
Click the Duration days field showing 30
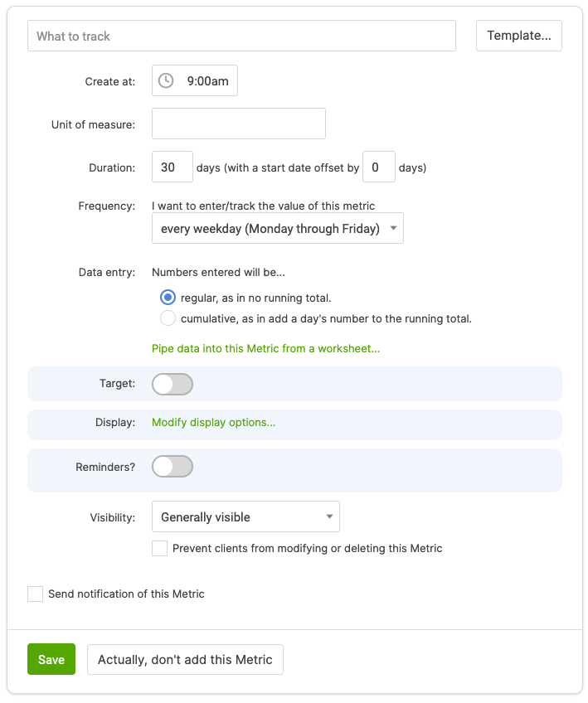coord(172,167)
